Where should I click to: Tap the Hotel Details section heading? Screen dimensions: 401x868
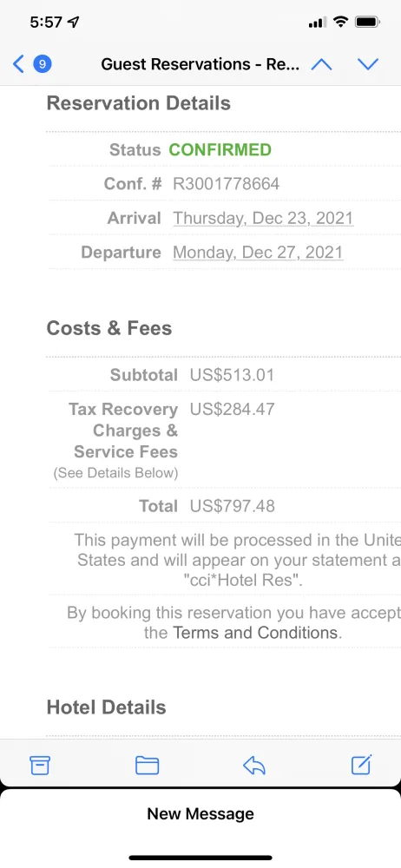[x=107, y=707]
